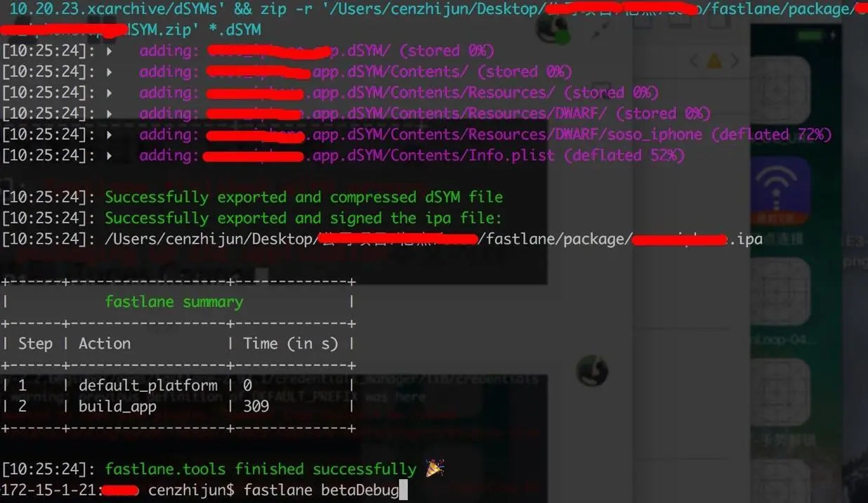Click the arrow marker on the first 'adding:' line
The width and height of the screenshot is (868, 503).
109,51
